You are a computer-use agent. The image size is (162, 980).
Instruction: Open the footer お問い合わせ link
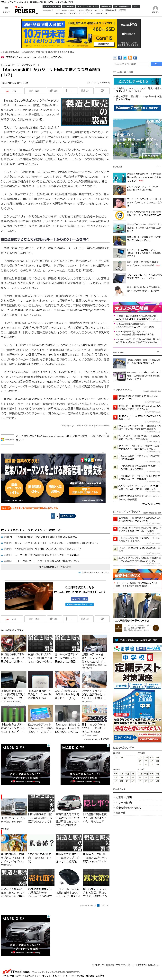pos(154,965)
